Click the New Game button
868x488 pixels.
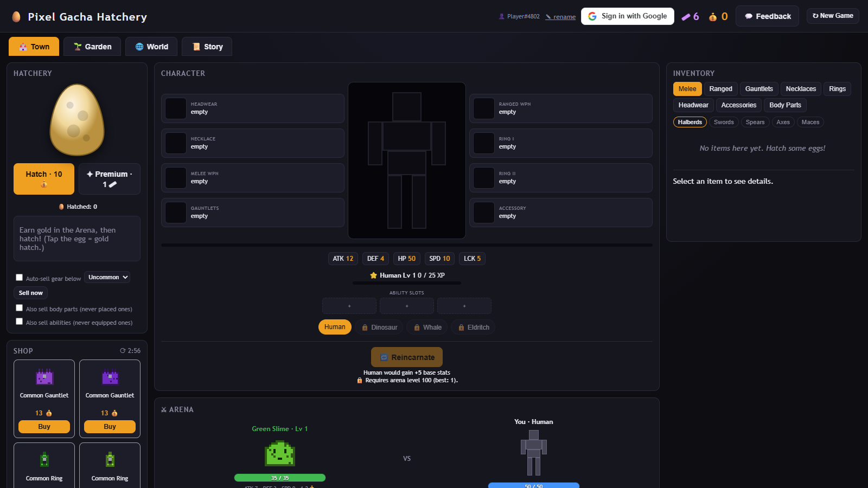(833, 16)
